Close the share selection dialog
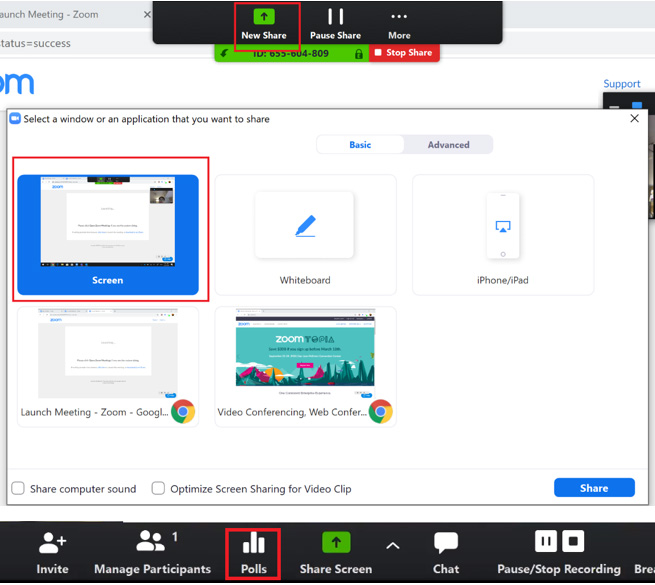 click(634, 119)
